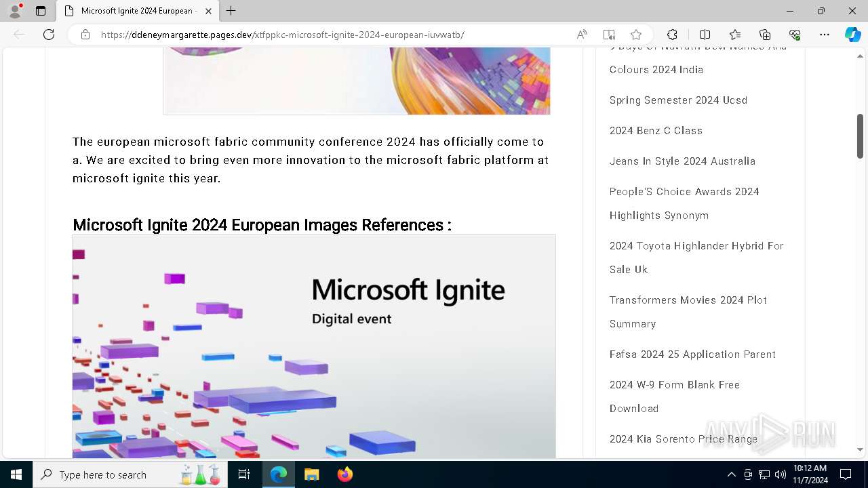This screenshot has height=488, width=868.
Task: Click the address bar URL
Action: (283, 35)
